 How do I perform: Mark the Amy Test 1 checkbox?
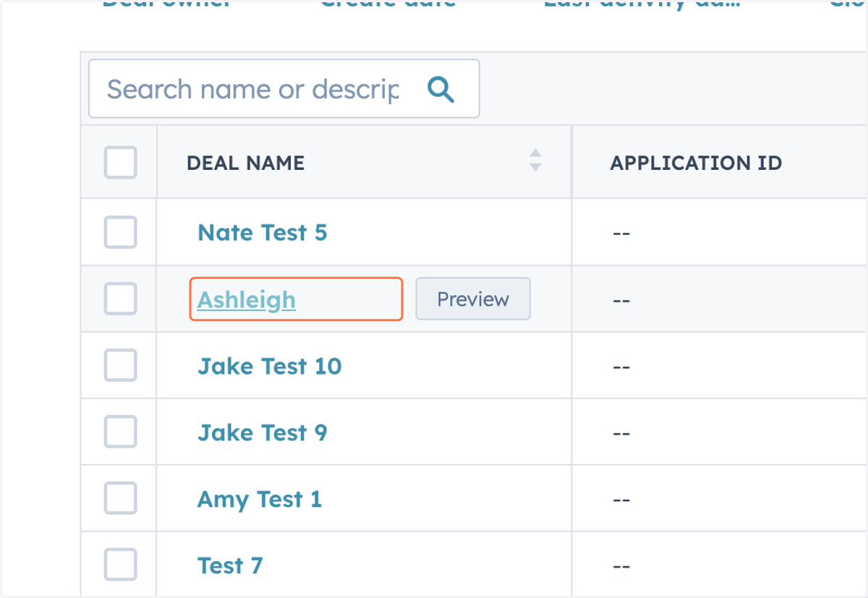pyautogui.click(x=120, y=498)
